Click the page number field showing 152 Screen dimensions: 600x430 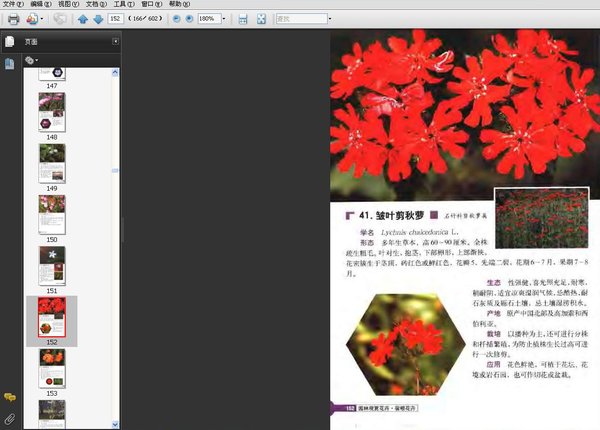(116, 18)
